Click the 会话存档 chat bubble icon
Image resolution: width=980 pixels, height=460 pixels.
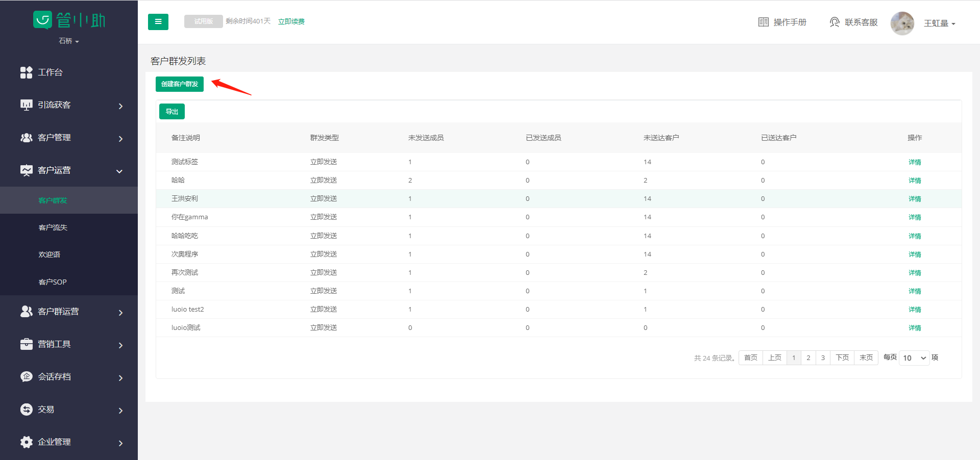(x=27, y=377)
